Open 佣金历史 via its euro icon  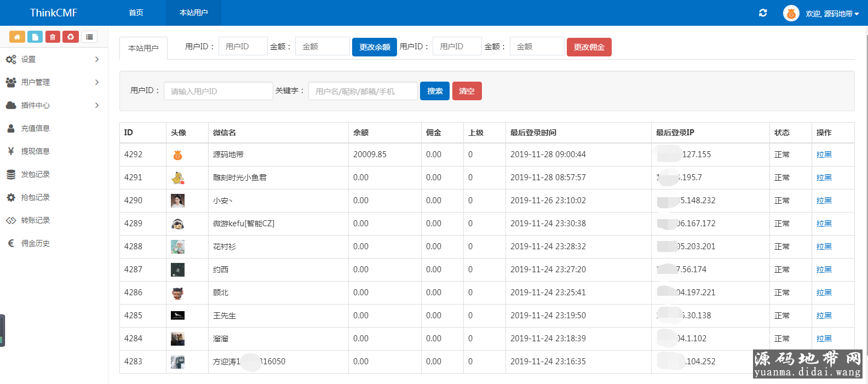(10, 243)
